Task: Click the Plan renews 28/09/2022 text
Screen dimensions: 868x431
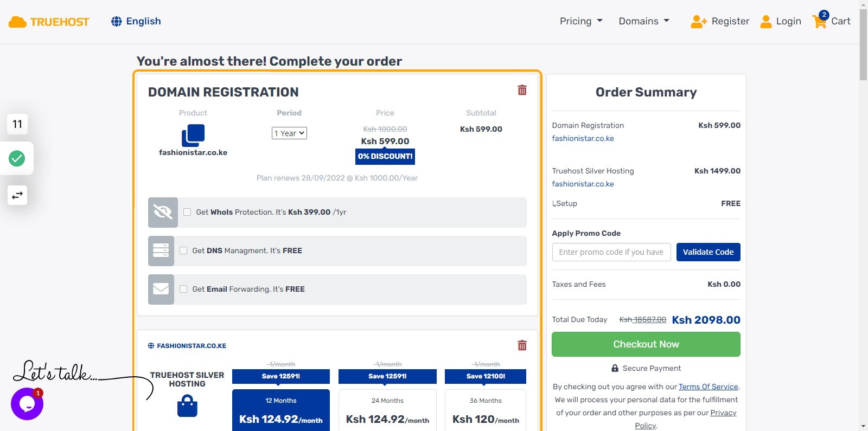Action: pyautogui.click(x=337, y=178)
